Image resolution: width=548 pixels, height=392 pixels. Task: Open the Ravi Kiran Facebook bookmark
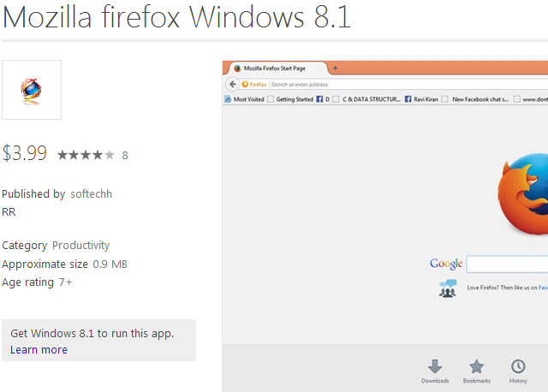click(x=421, y=99)
